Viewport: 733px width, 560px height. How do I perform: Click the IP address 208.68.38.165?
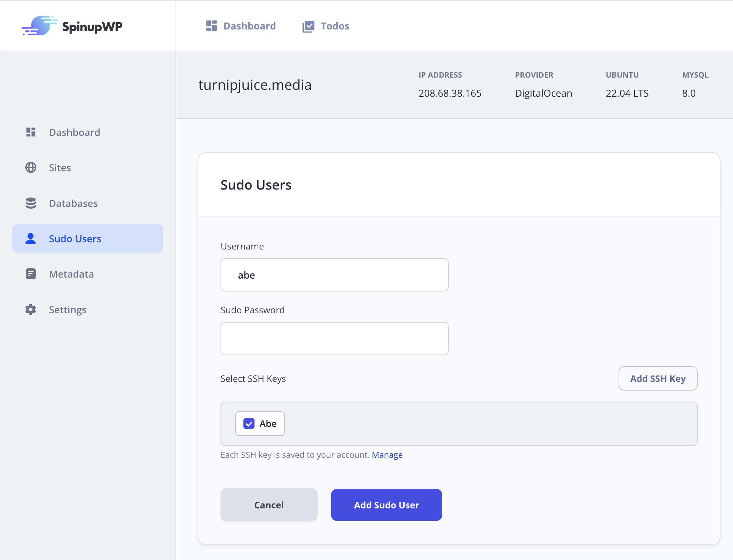coord(450,93)
